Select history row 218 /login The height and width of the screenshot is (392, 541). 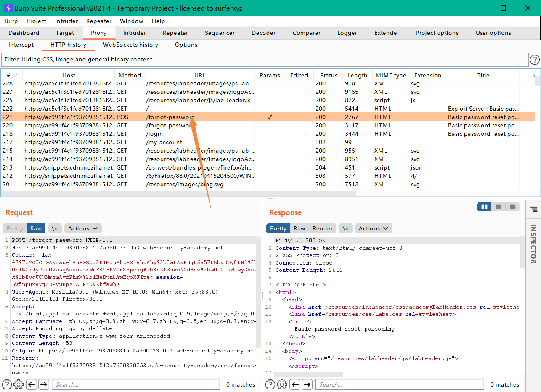pos(268,134)
